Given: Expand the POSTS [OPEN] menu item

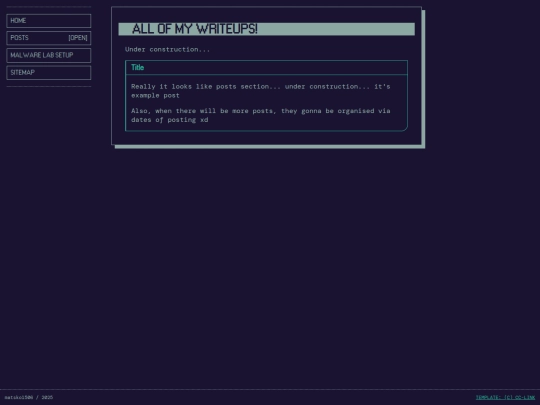Looking at the screenshot, I should tap(49, 38).
